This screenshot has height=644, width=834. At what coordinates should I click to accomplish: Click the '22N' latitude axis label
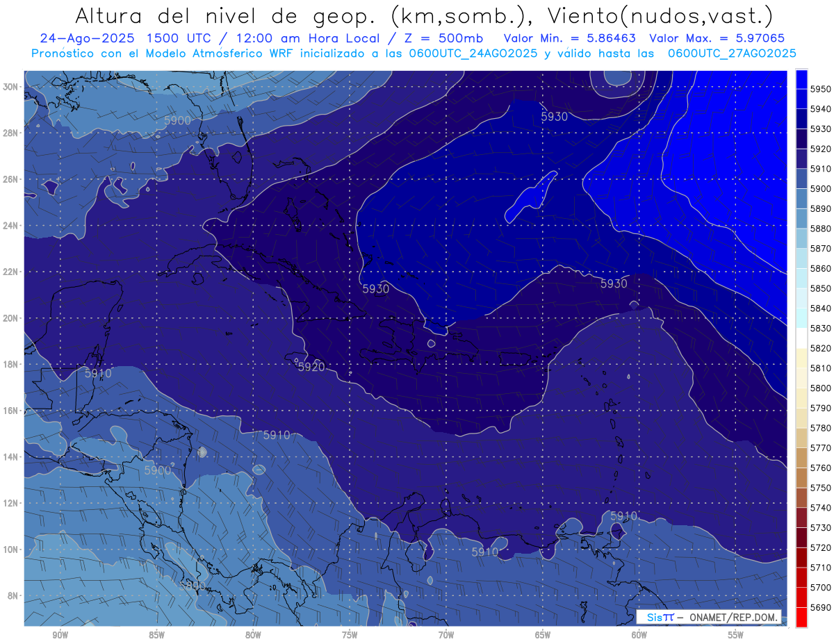10,272
